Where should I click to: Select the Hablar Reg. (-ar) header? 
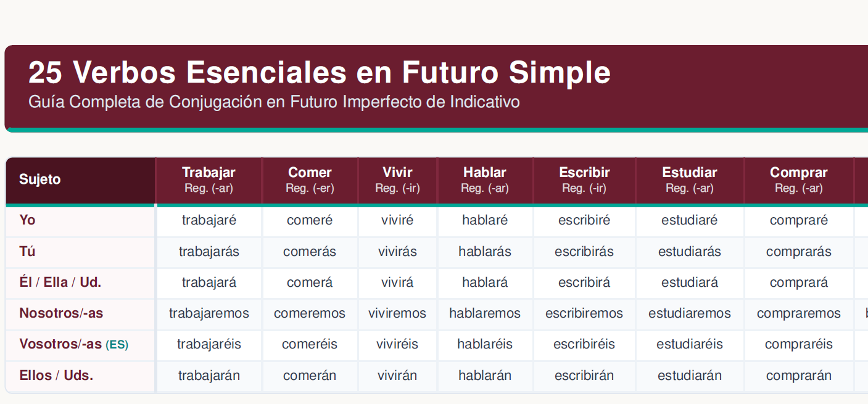point(485,180)
